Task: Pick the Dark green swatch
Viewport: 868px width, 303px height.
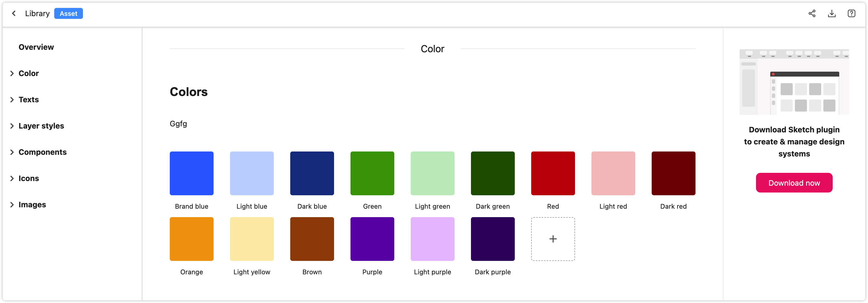Action: point(493,173)
